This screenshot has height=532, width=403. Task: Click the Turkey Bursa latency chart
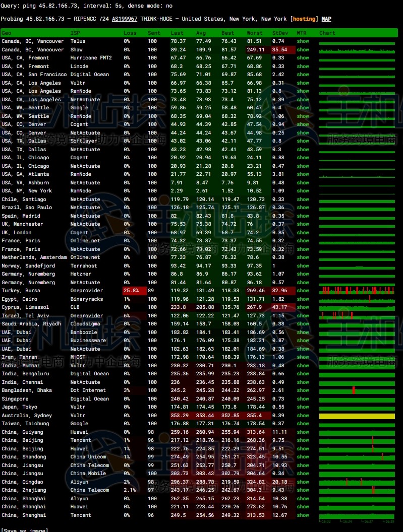point(357,290)
